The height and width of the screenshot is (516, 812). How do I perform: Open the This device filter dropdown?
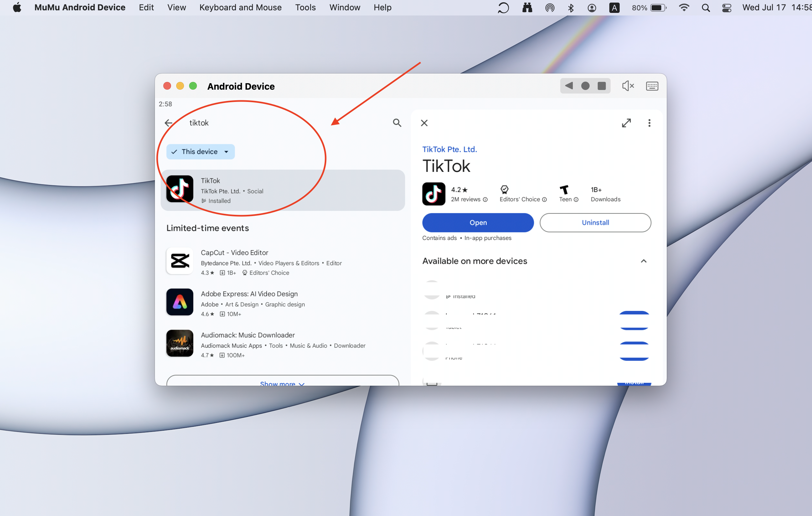tap(200, 152)
